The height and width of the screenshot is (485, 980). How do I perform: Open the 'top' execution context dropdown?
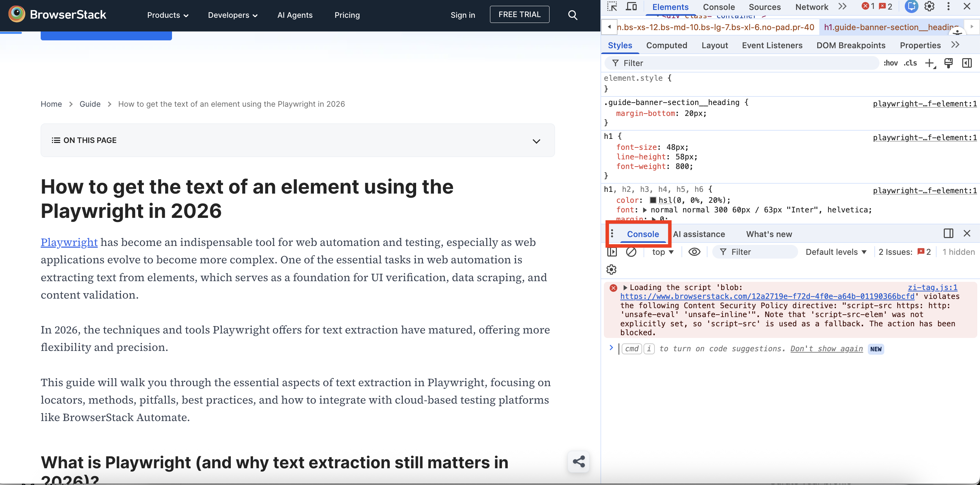click(662, 252)
